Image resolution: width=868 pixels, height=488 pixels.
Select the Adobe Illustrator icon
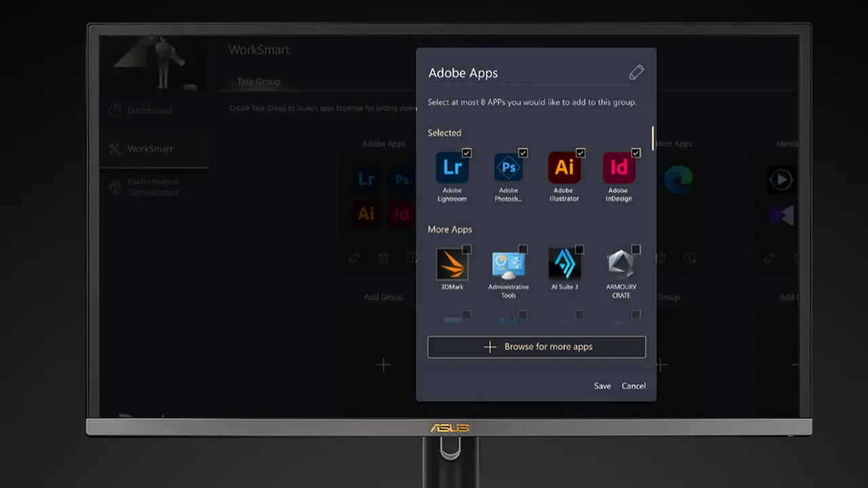click(564, 168)
